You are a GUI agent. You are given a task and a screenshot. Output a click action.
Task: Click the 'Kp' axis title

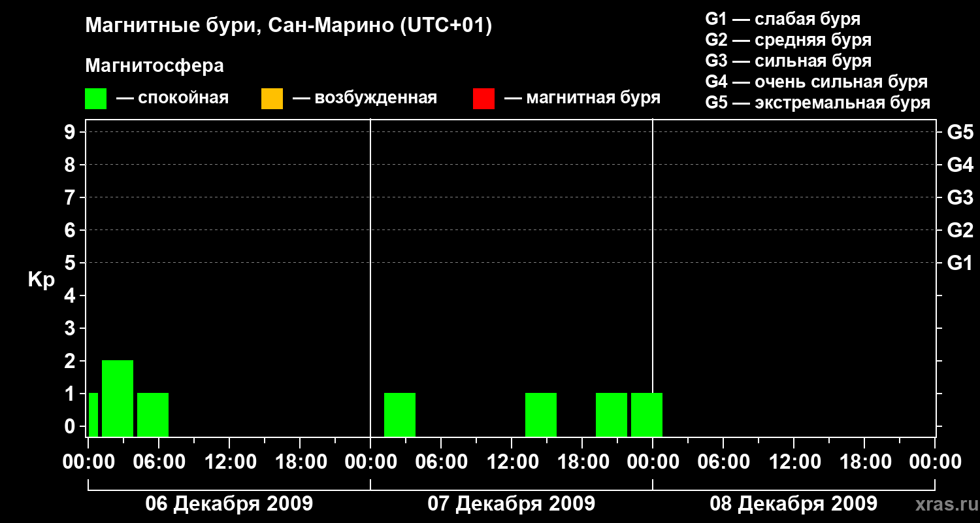click(41, 280)
